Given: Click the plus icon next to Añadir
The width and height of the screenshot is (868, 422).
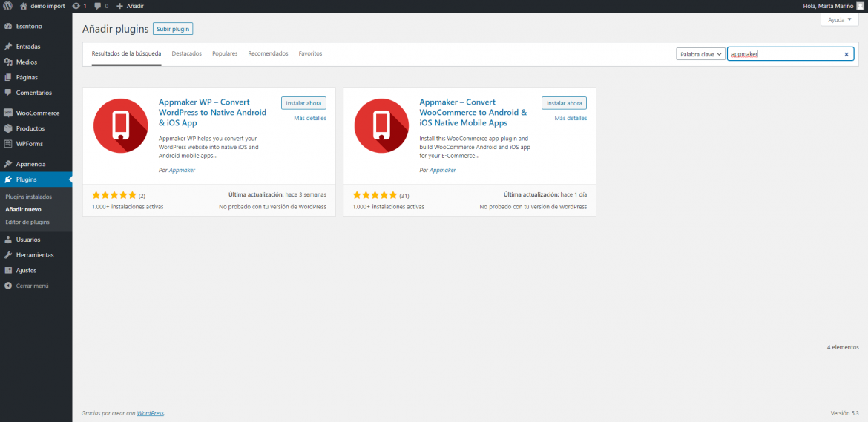Looking at the screenshot, I should 119,5.
